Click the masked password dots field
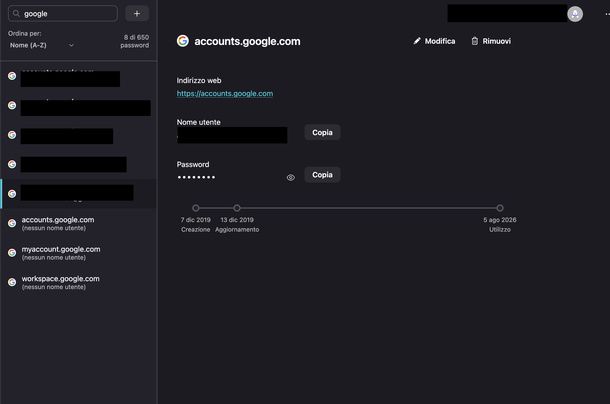The height and width of the screenshot is (404, 610). (196, 177)
